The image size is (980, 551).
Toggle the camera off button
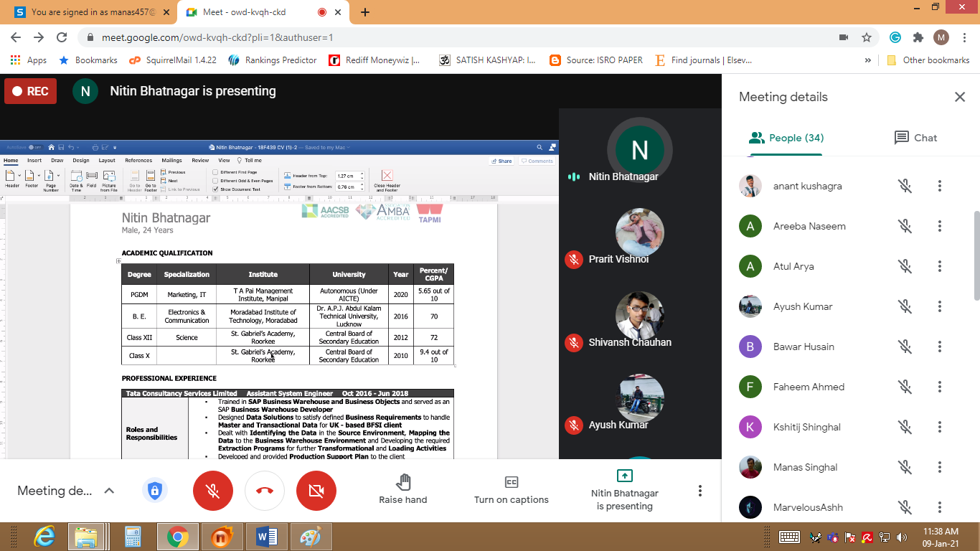coord(316,491)
